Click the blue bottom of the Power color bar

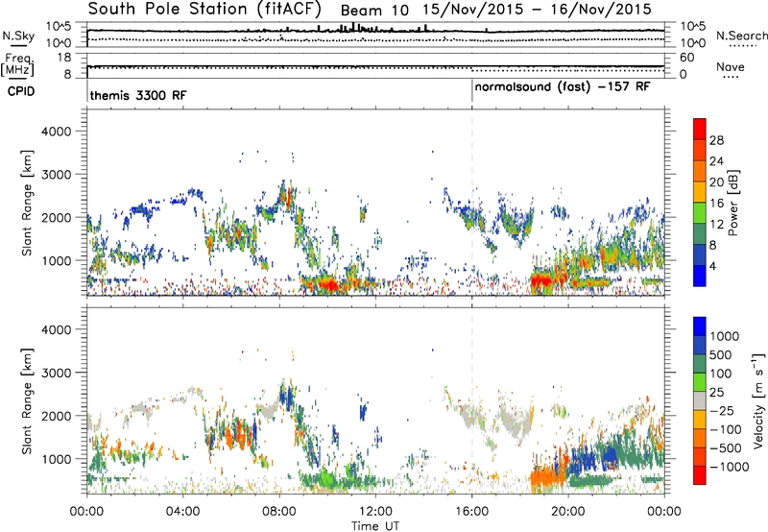pos(700,276)
